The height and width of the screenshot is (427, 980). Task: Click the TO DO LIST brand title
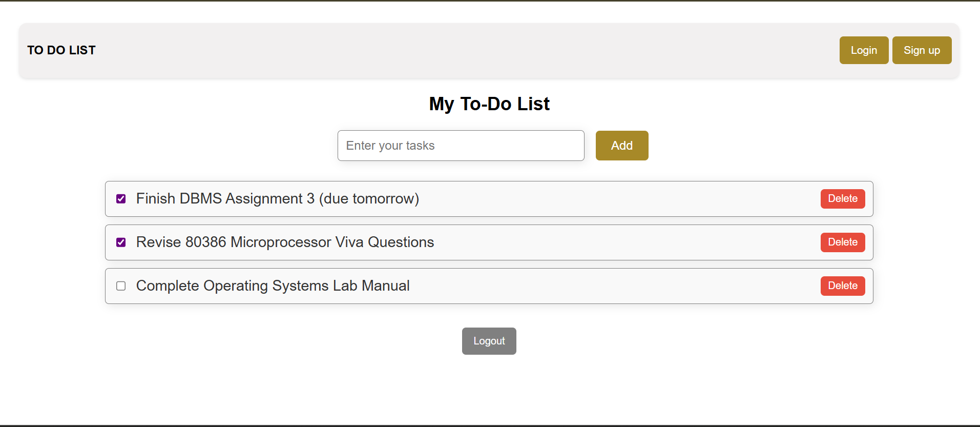tap(61, 50)
